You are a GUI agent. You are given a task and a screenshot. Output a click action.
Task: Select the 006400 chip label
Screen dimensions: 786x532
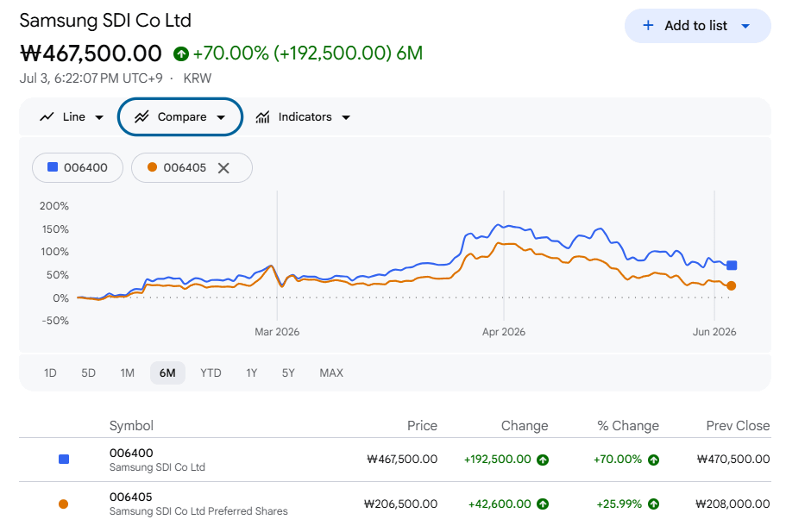coord(85,167)
